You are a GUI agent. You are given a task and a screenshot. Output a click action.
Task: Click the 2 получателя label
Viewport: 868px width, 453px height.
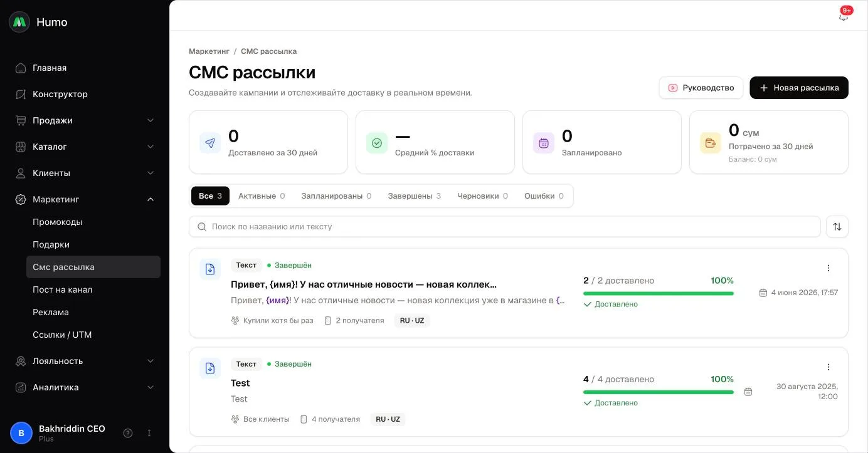click(360, 321)
